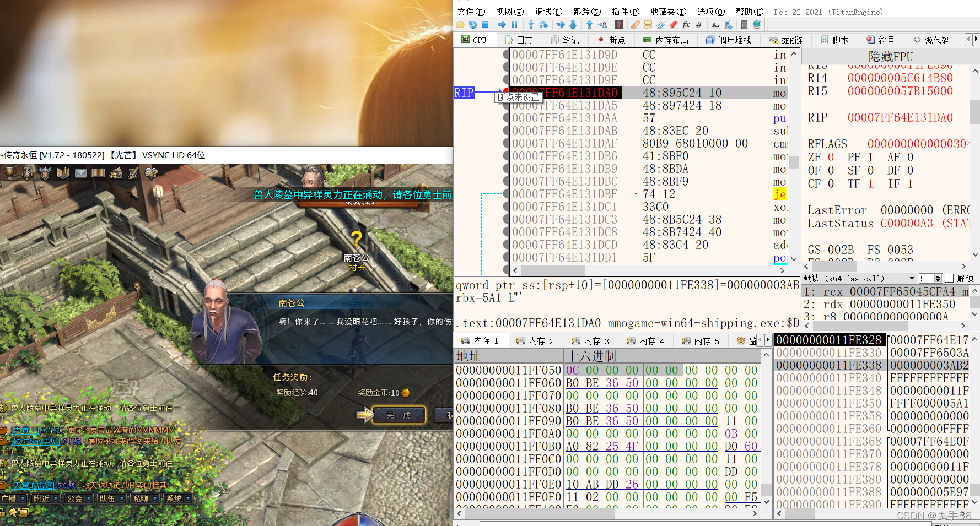This screenshot has height=526, width=980.
Task: Toggle the 私聊 chat channel dot
Action: [155, 498]
